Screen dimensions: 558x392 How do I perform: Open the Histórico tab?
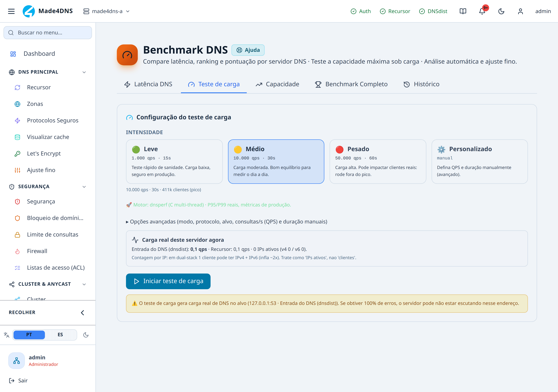tap(421, 84)
